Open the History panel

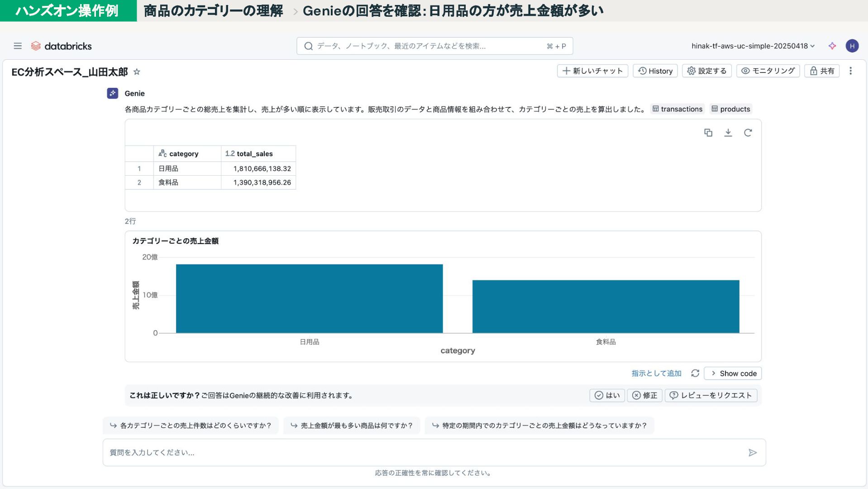(x=655, y=71)
